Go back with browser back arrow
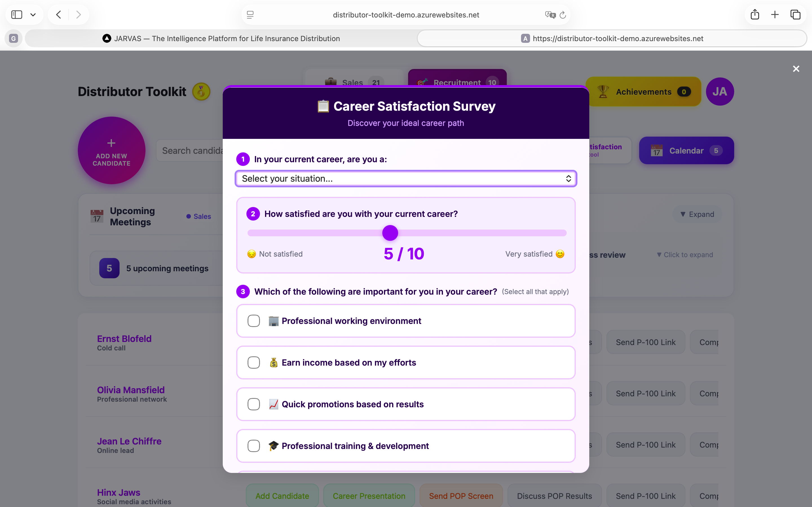This screenshot has height=507, width=812. click(59, 14)
